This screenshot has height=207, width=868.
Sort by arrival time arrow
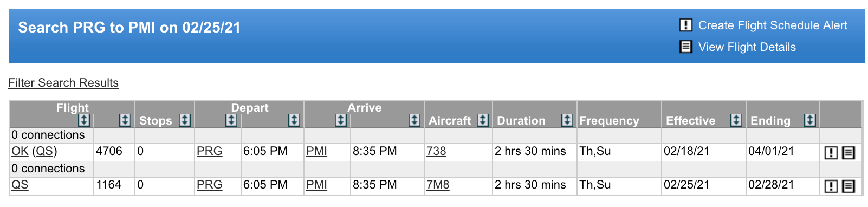click(414, 120)
